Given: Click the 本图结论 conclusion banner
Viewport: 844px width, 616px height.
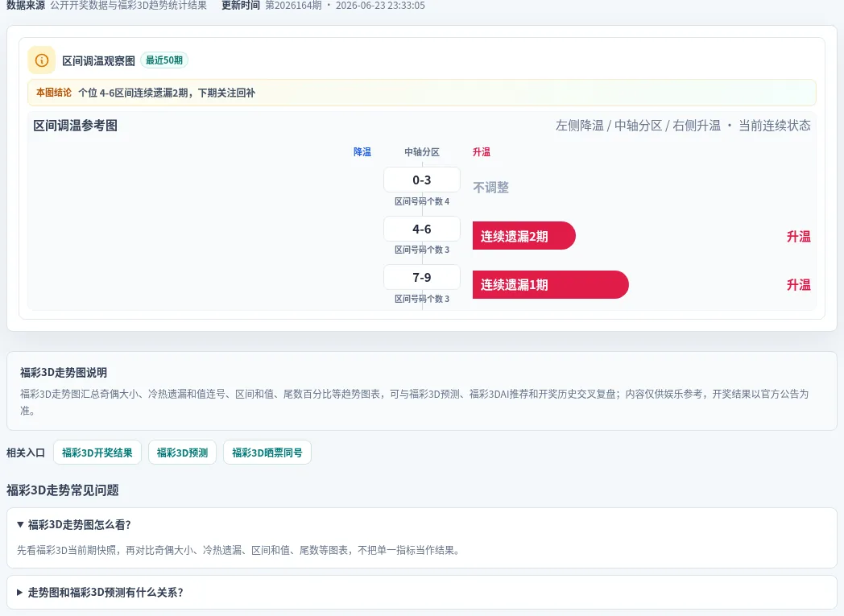Looking at the screenshot, I should tap(422, 93).
